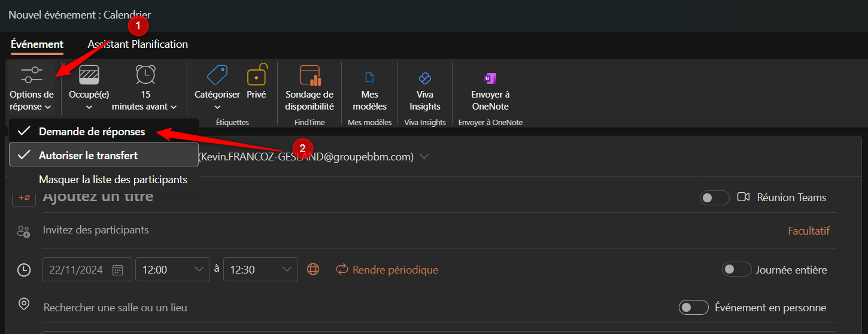Turn on Événement en personne switch
868x334 pixels.
point(693,308)
